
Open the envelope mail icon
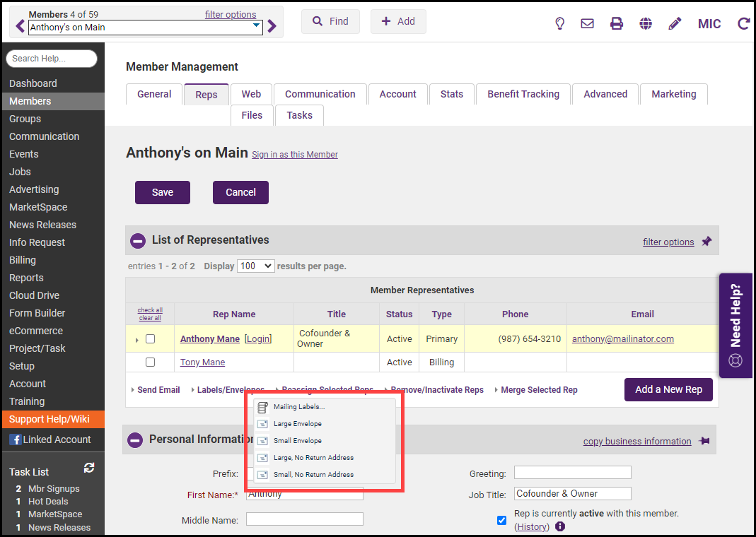coord(587,23)
